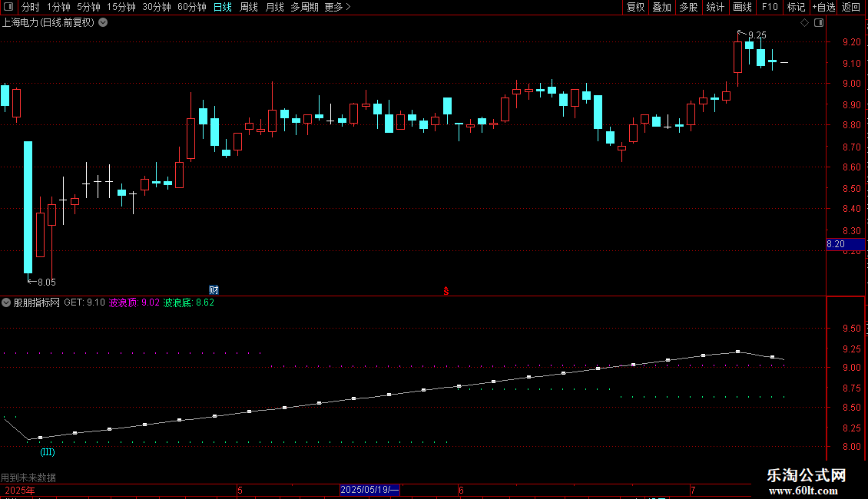
Task: Click the diamond icon above the chart
Action: tap(804, 23)
